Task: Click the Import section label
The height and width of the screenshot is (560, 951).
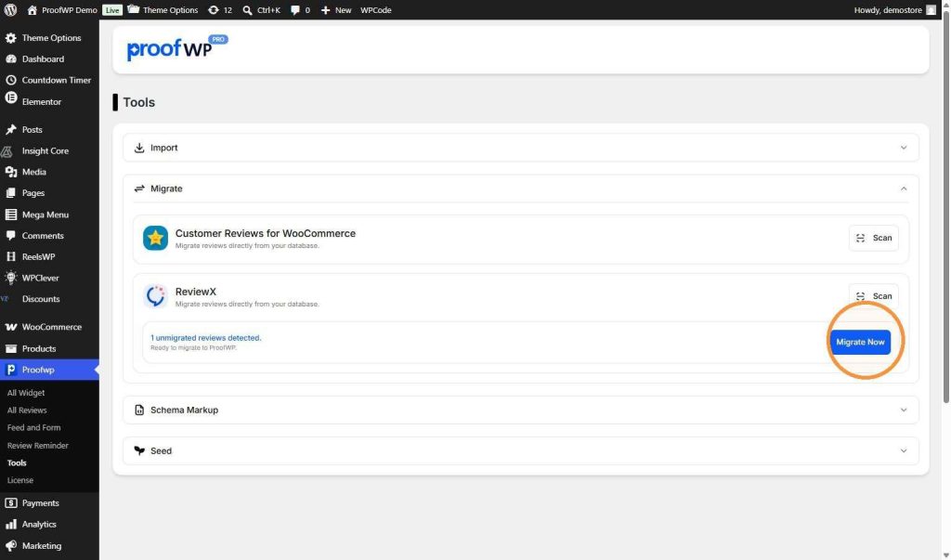Action: [163, 148]
